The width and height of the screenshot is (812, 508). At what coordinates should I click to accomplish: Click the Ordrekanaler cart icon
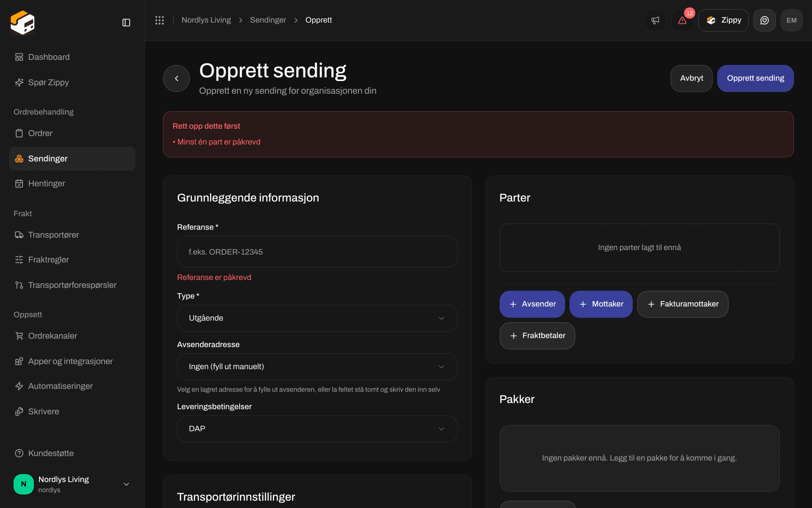[x=19, y=336]
